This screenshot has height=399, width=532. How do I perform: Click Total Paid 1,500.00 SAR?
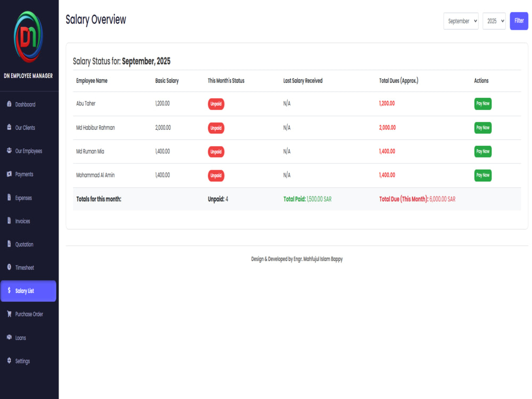[307, 199]
